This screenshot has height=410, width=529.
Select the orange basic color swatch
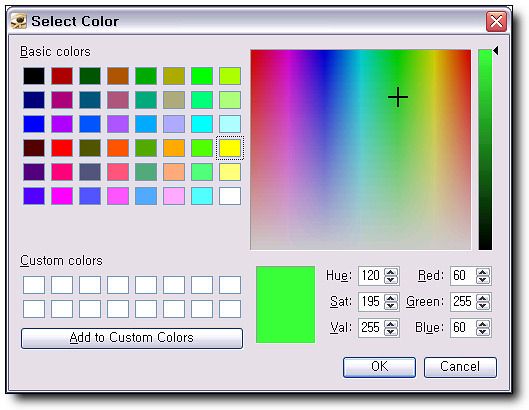click(x=174, y=148)
